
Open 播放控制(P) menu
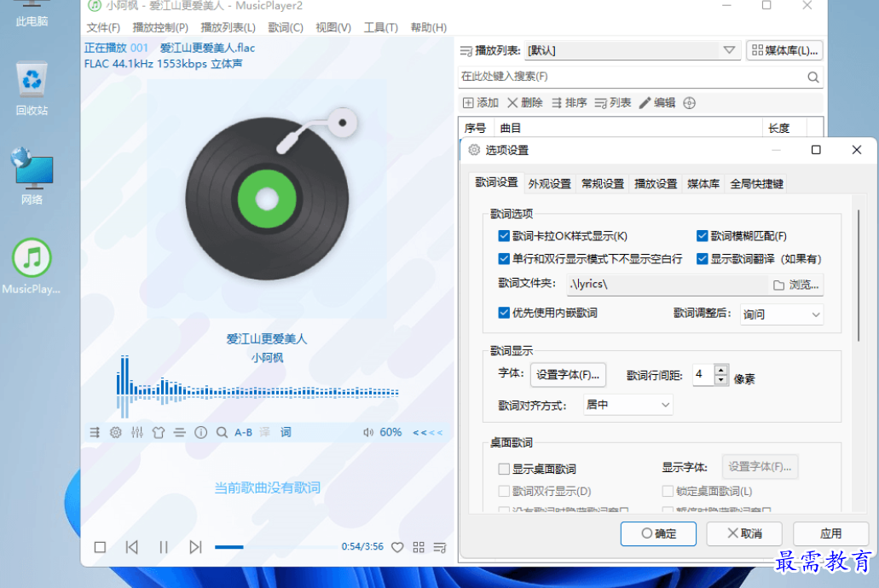click(x=160, y=27)
